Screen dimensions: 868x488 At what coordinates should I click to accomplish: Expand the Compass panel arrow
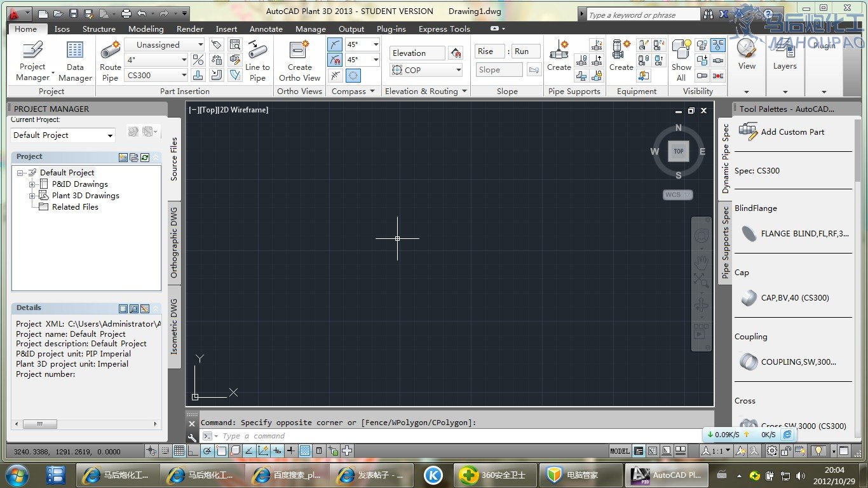point(372,91)
